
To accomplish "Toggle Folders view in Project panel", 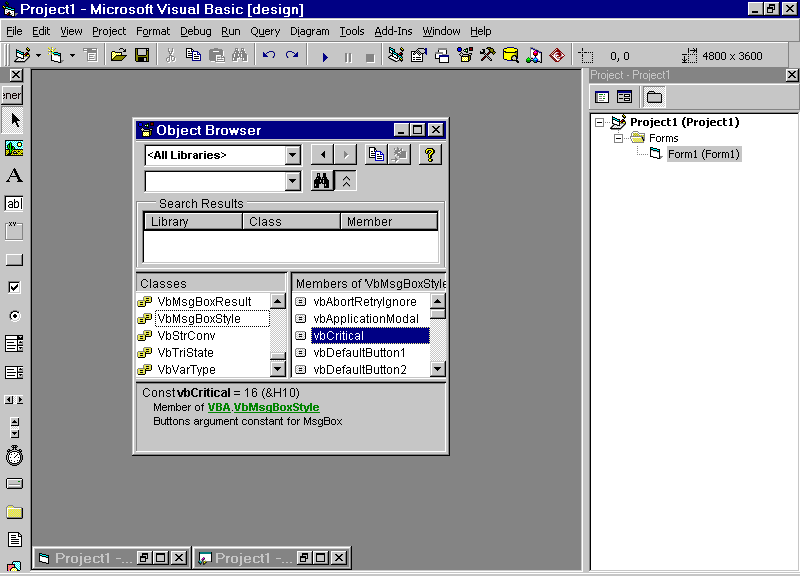I will click(654, 97).
